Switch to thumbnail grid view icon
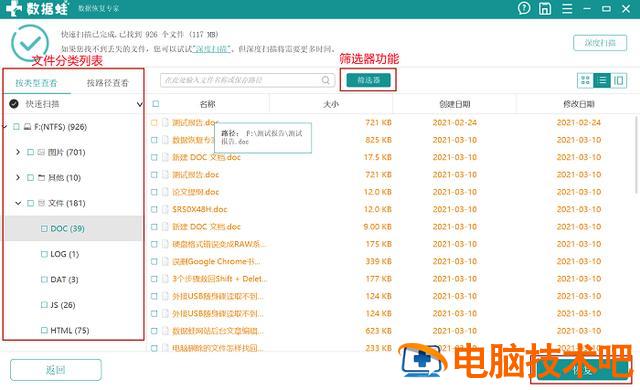Screen dimensions: 640x390 pos(585,80)
